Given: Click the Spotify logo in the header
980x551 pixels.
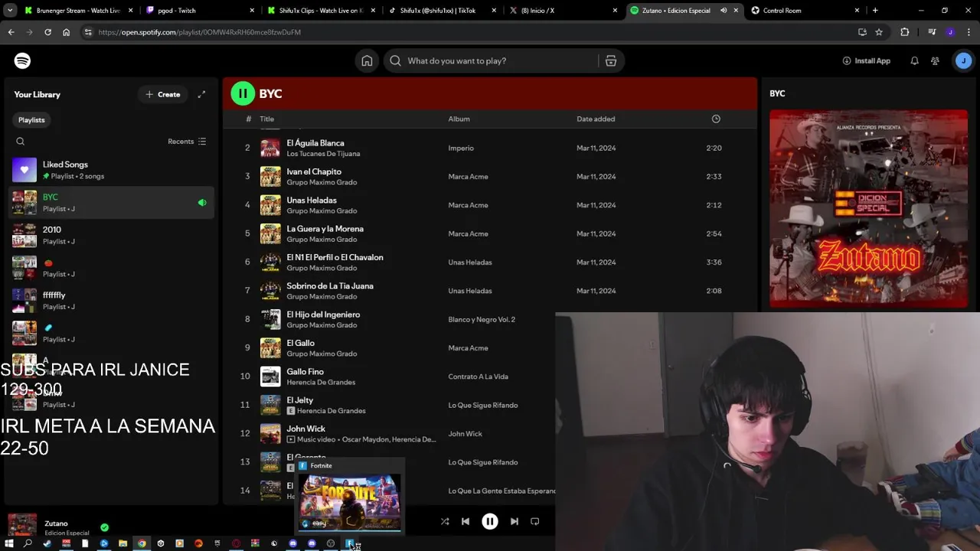Looking at the screenshot, I should [22, 60].
